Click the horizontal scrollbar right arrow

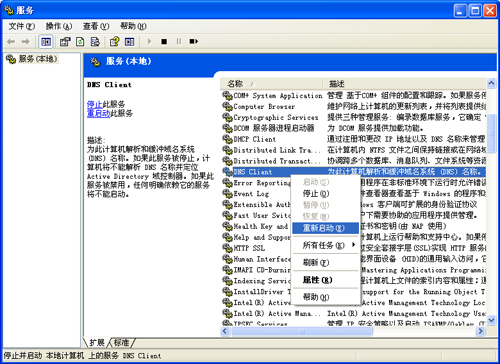click(x=481, y=331)
